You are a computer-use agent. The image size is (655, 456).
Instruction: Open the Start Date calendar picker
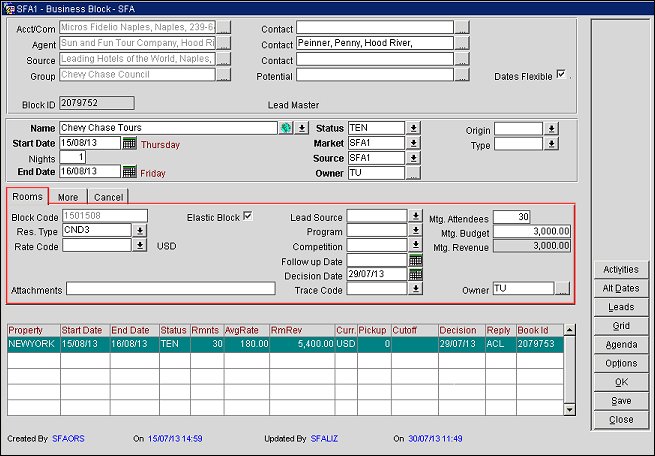click(129, 143)
